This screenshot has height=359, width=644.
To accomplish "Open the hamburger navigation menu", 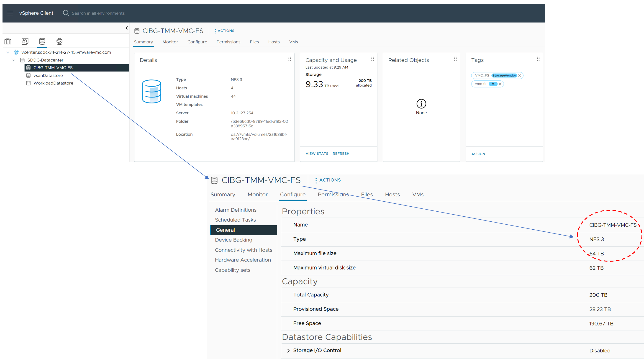I will point(10,13).
